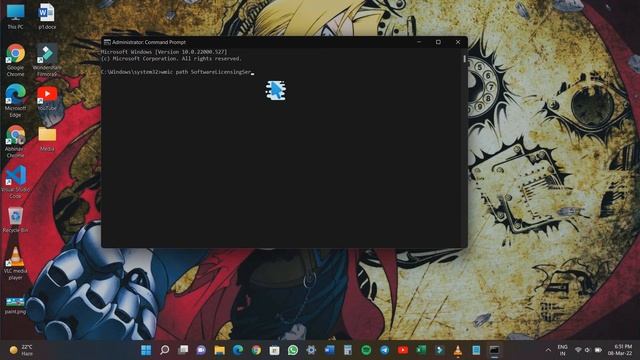Open Settings gear on the taskbar
Screen dimensions: 640x360
(x=311, y=350)
